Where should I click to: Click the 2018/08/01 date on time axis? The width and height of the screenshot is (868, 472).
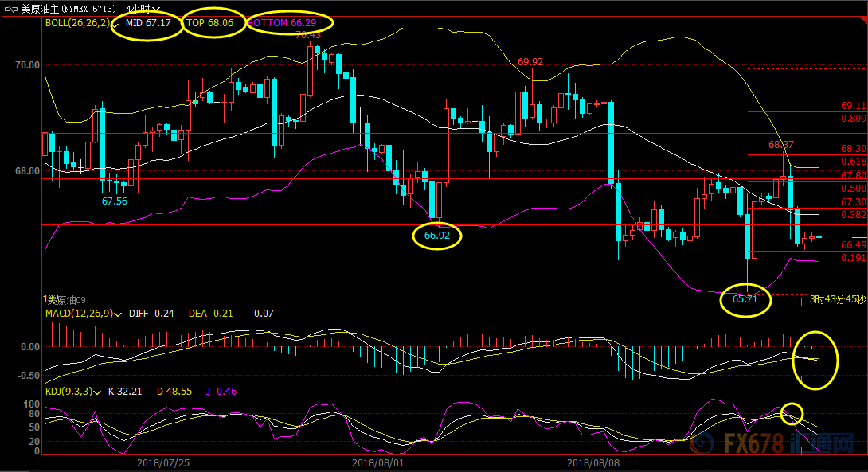click(x=377, y=462)
